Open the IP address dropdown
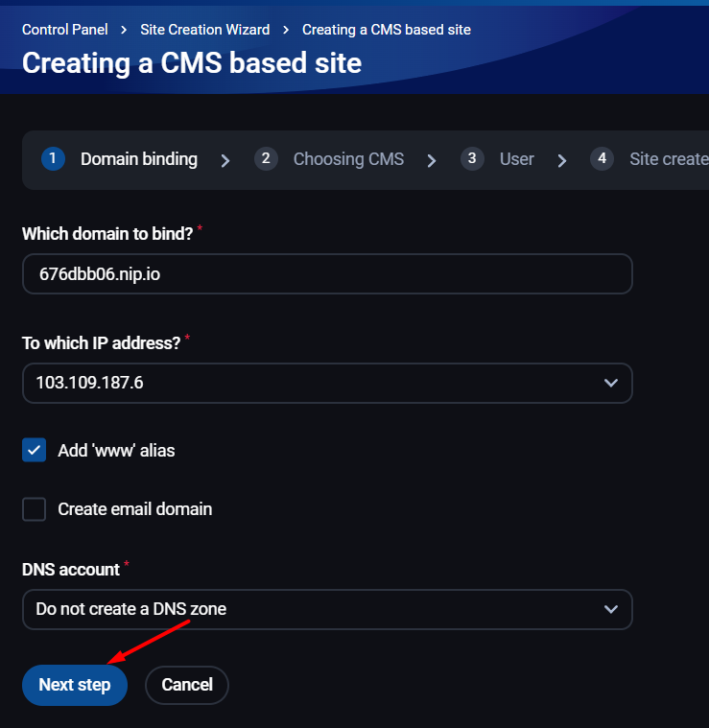The height and width of the screenshot is (728, 709). click(327, 383)
